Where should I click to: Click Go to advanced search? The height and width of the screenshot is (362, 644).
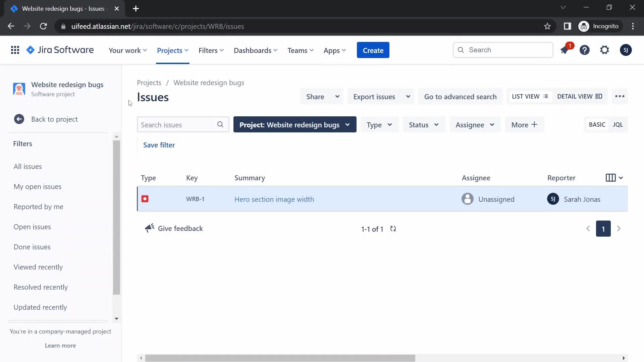click(461, 97)
